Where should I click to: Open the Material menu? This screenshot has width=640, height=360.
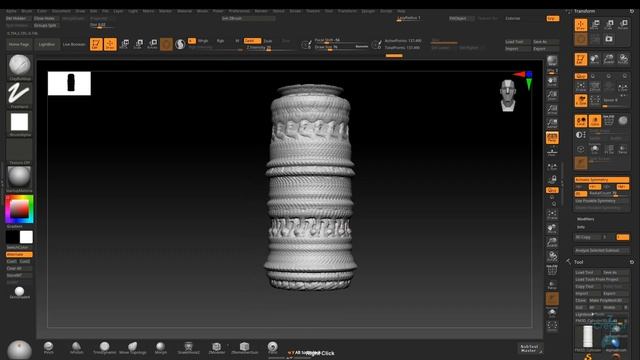point(184,11)
